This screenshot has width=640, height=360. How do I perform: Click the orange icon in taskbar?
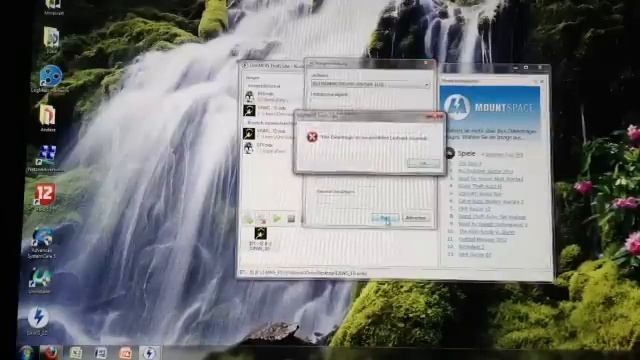(x=125, y=353)
